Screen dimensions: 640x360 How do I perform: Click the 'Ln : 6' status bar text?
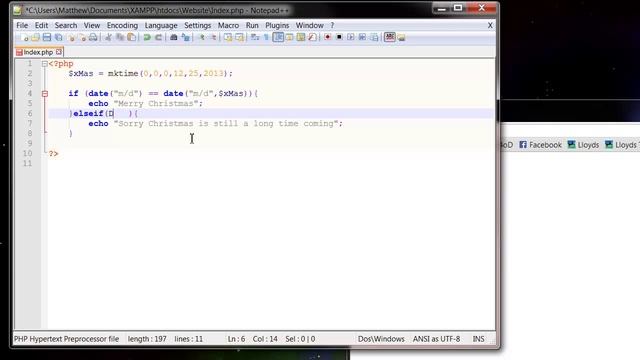click(236, 339)
